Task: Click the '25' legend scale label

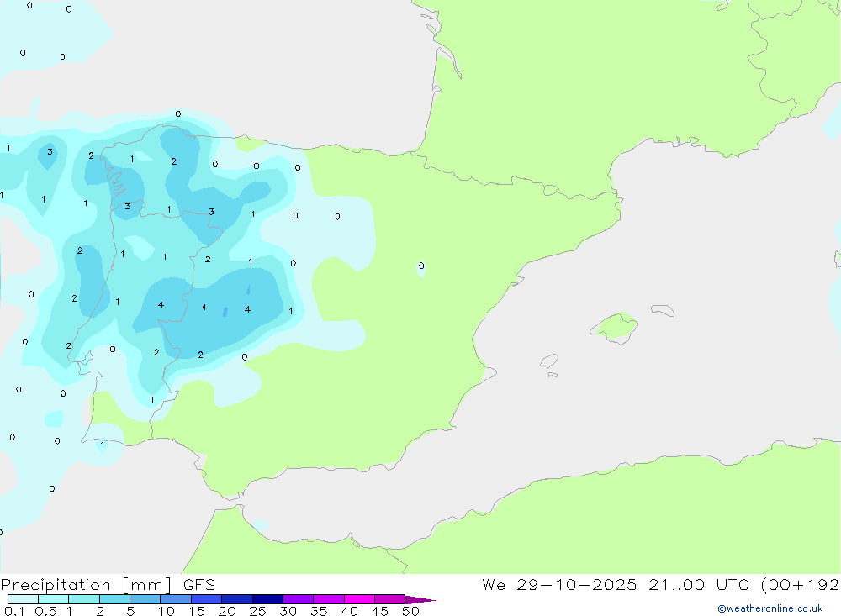Action: pyautogui.click(x=257, y=611)
